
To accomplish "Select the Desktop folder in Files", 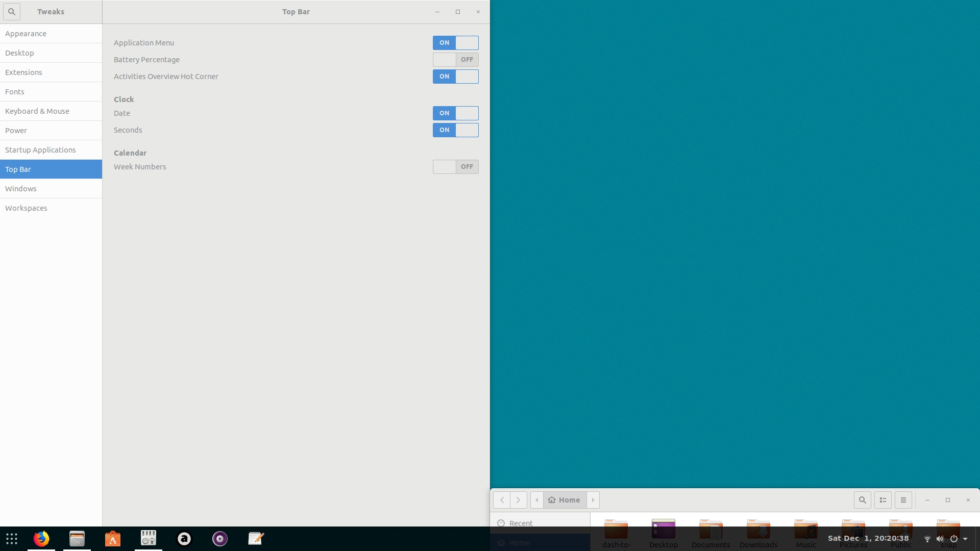I will 664,534.
